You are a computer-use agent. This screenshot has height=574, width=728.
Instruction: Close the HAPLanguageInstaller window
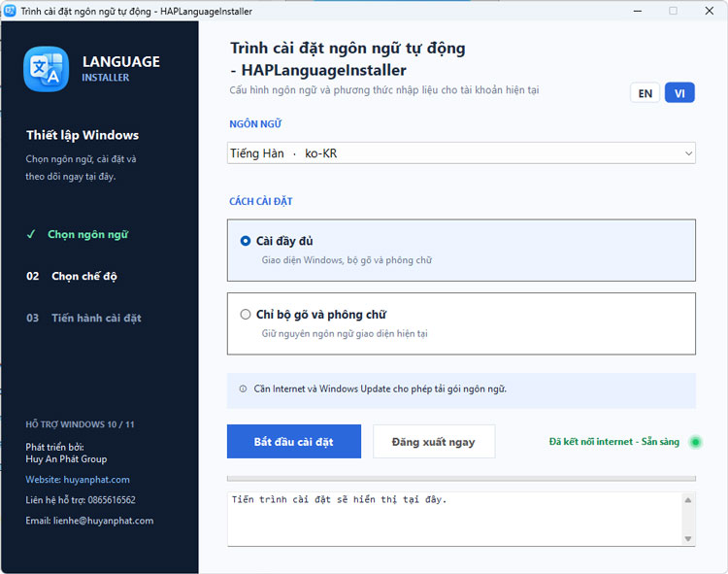709,11
